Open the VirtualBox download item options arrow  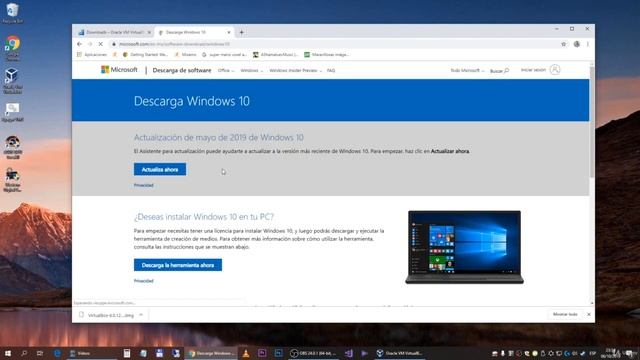click(x=141, y=315)
